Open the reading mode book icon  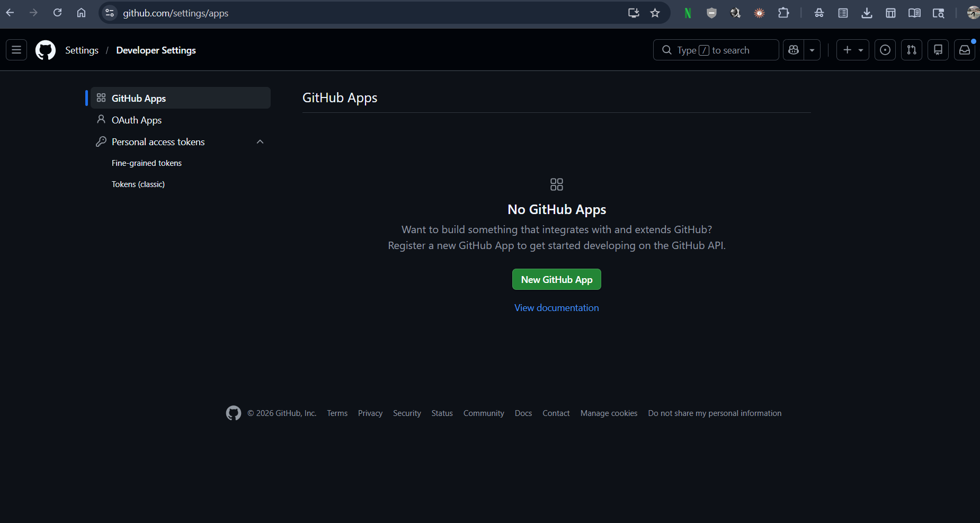point(914,13)
